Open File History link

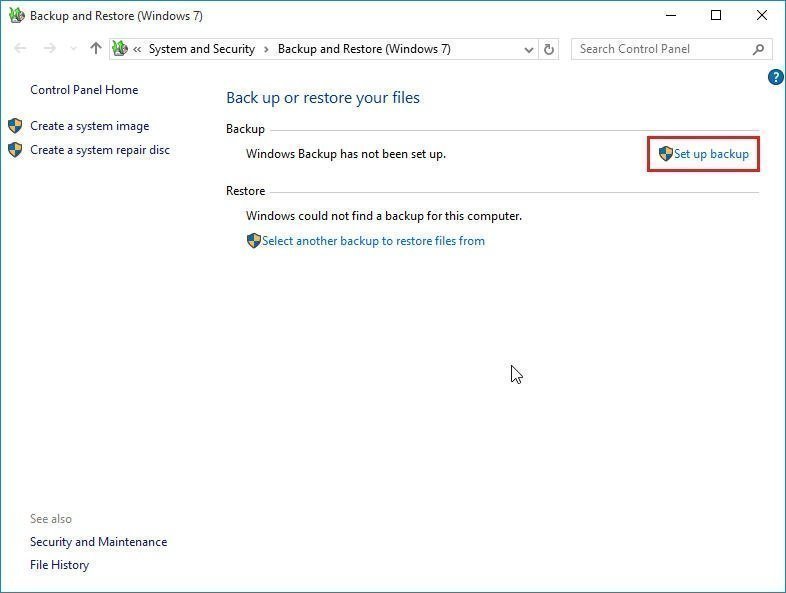click(x=59, y=565)
